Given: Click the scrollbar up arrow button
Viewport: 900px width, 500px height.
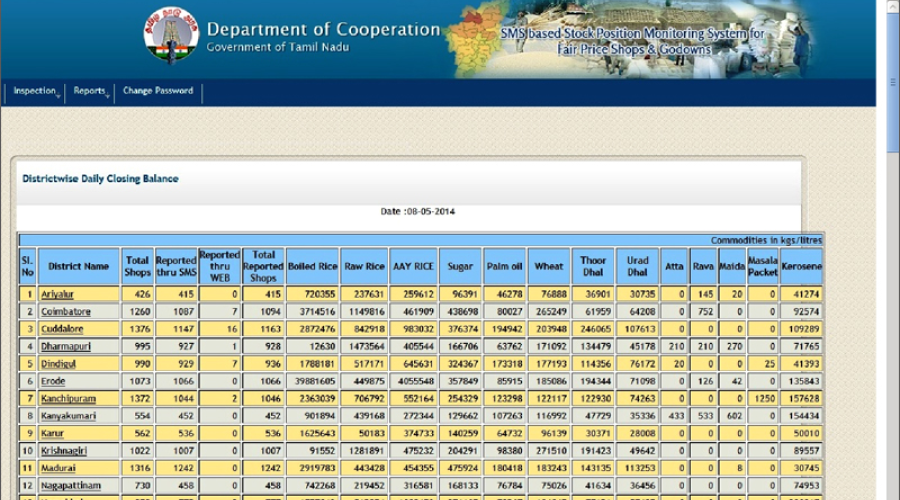Looking at the screenshot, I should (x=892, y=6).
